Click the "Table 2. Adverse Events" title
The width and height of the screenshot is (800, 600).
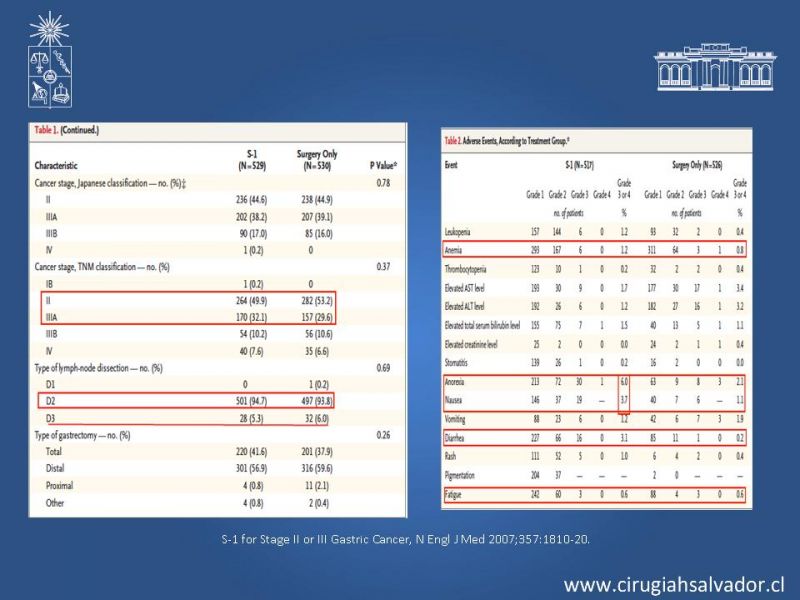(507, 141)
